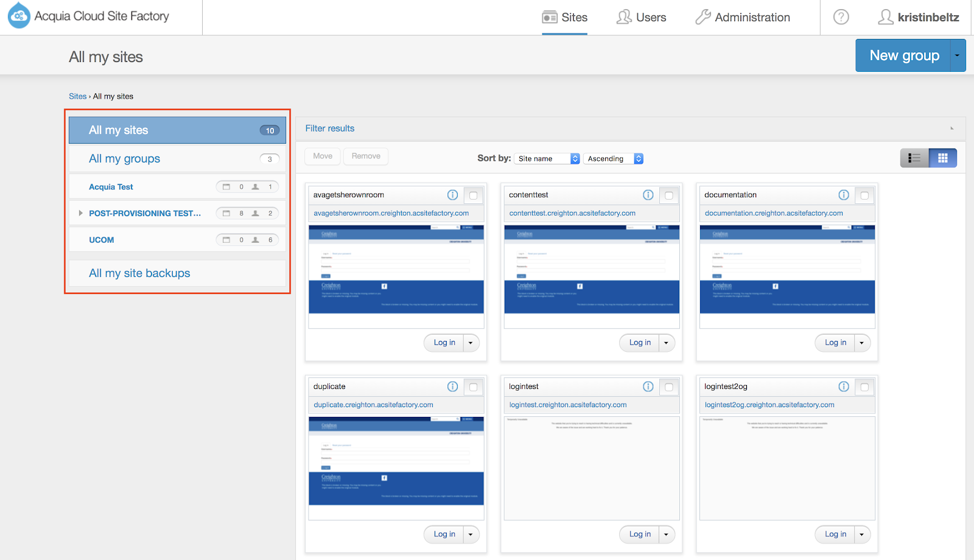This screenshot has height=560, width=974.
Task: Expand the POST-PROVISIONING TEST group triangle
Action: pos(80,213)
